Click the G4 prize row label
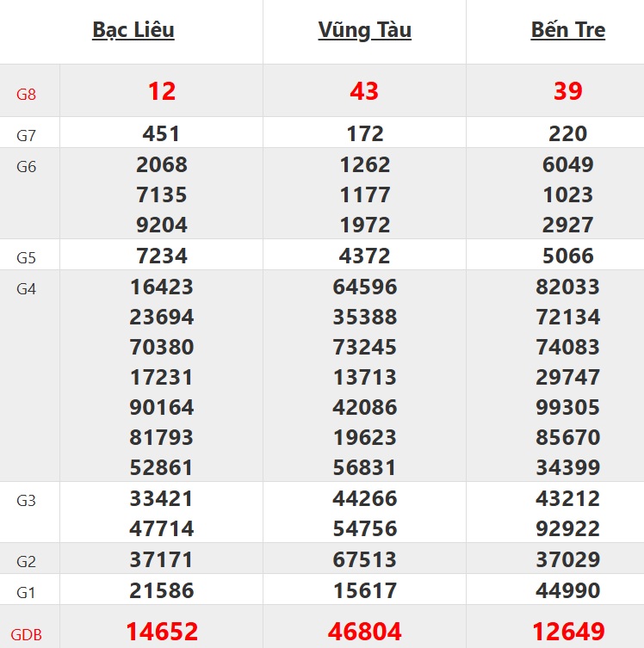This screenshot has height=648, width=644. (27, 289)
